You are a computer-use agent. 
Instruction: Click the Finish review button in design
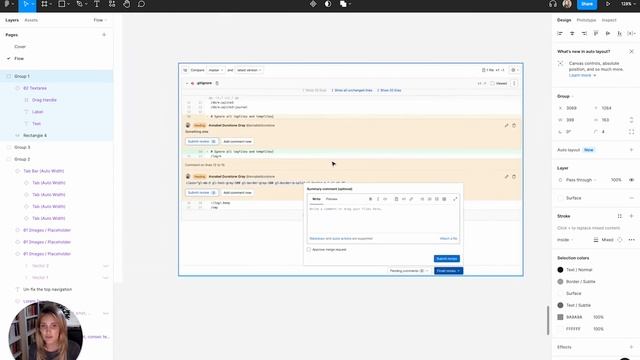448,271
